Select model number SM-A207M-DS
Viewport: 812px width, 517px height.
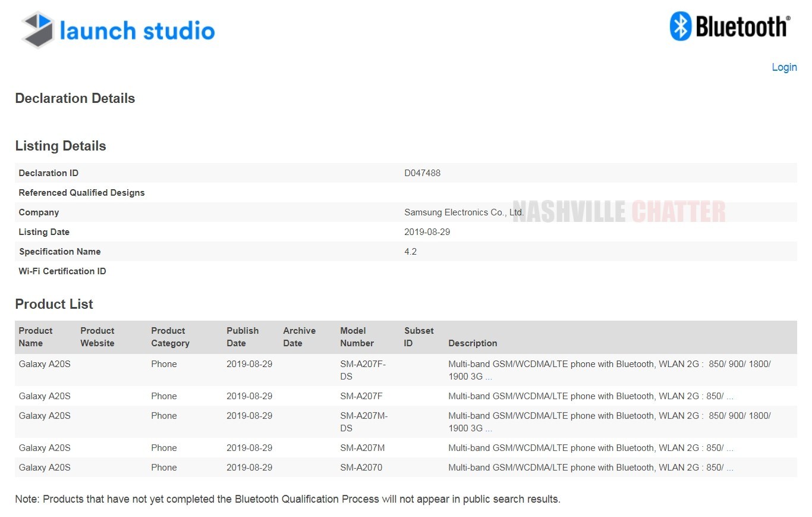click(364, 422)
